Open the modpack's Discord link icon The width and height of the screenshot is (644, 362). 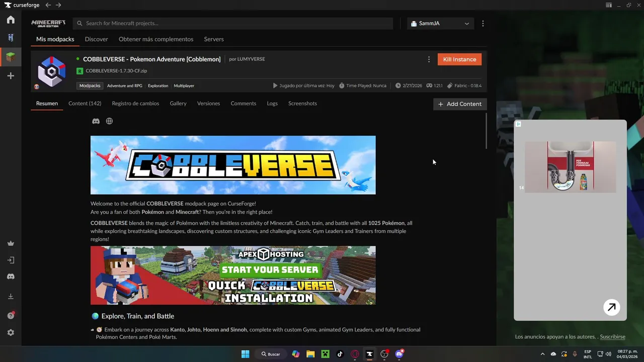click(96, 121)
